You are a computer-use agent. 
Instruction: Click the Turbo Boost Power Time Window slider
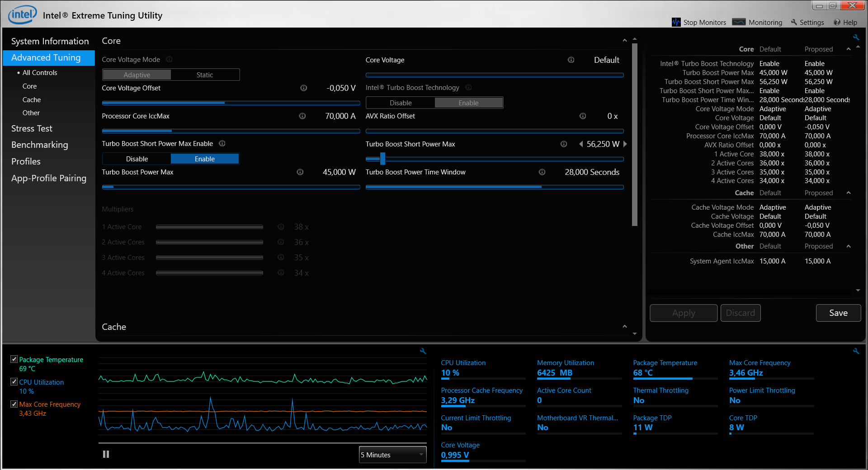495,187
